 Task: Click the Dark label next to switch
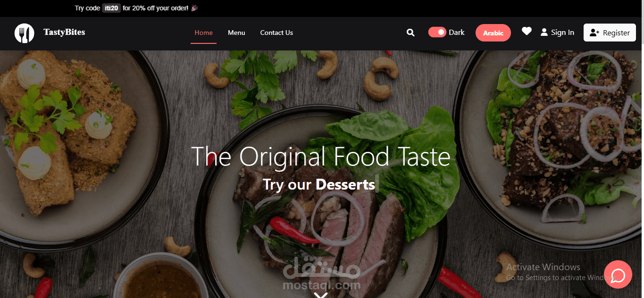[457, 33]
